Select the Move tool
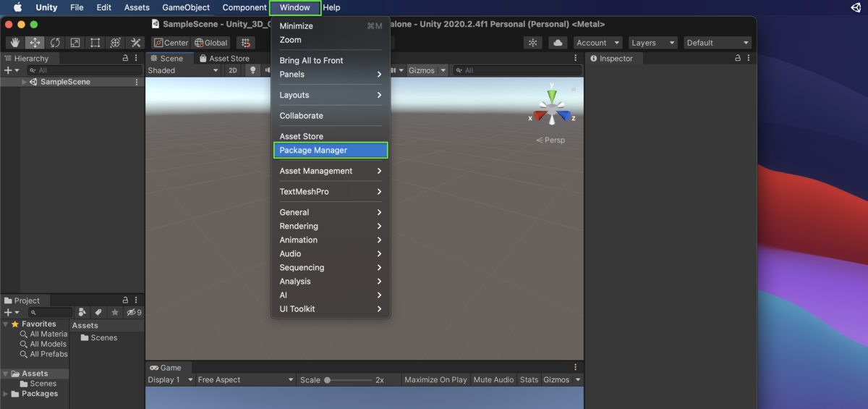Viewport: 868px width, 409px height. (35, 43)
